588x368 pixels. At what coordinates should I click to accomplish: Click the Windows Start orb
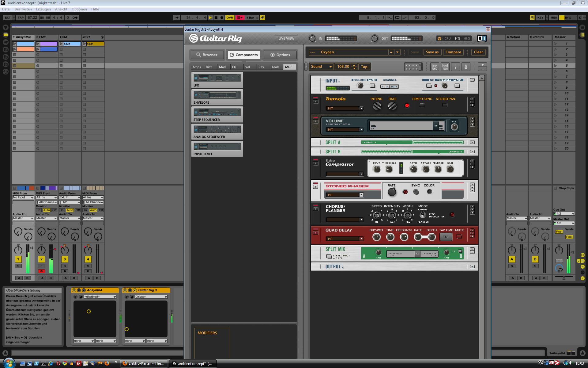pos(9,363)
